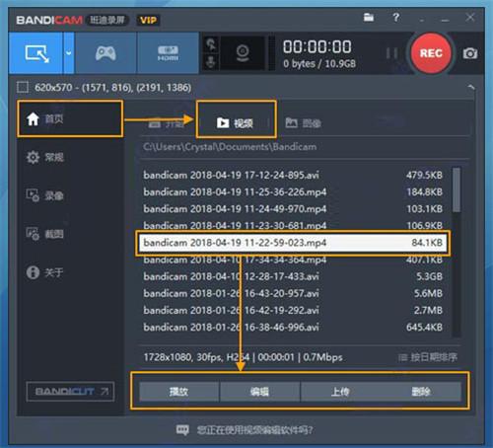The width and height of the screenshot is (493, 448).
Task: Select bandicam 2018-04-19 11-25-36-226.mp4
Action: tap(293, 192)
